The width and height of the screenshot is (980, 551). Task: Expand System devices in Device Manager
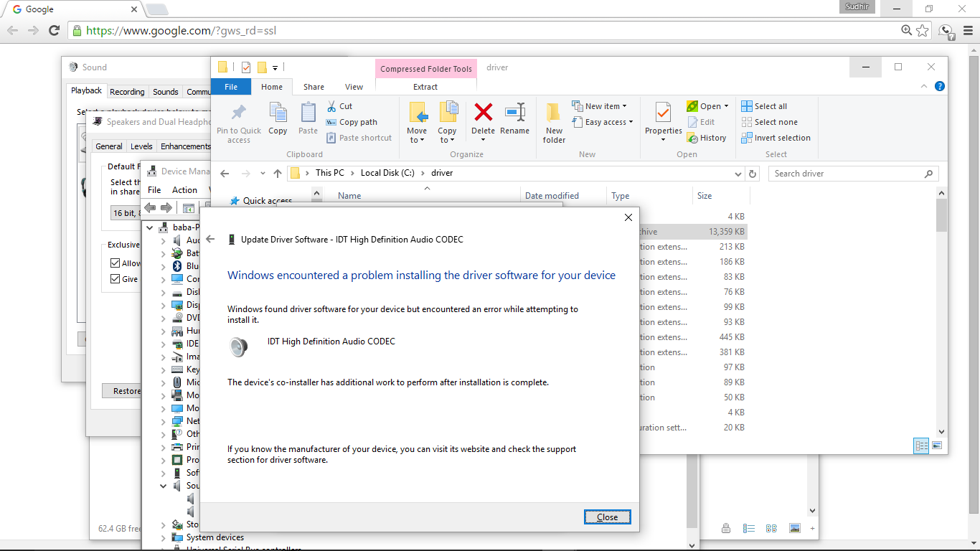(x=164, y=537)
